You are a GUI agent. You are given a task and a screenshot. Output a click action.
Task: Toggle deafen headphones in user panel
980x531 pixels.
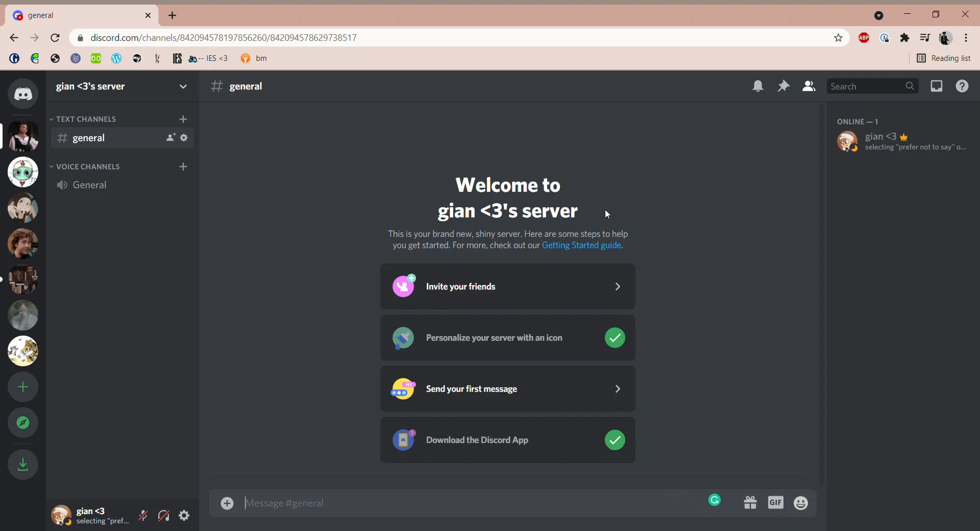(164, 516)
